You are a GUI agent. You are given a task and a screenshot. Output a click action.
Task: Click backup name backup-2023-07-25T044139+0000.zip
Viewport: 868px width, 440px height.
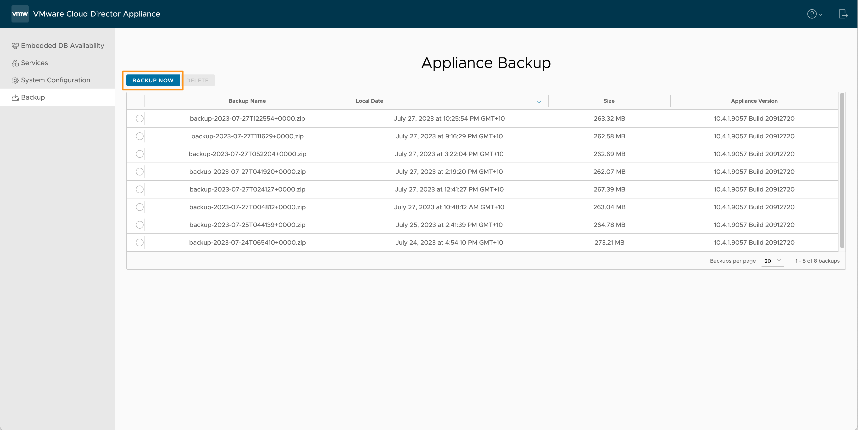(247, 225)
